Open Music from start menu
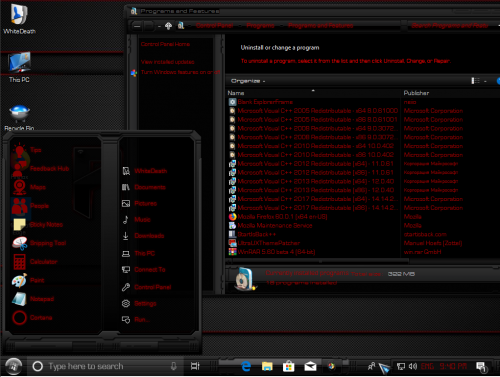This screenshot has height=377, width=500. [x=136, y=220]
